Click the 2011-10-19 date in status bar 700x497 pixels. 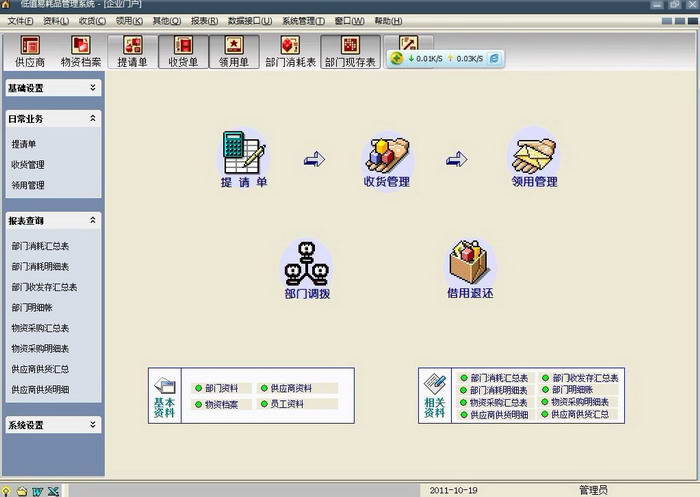(454, 490)
